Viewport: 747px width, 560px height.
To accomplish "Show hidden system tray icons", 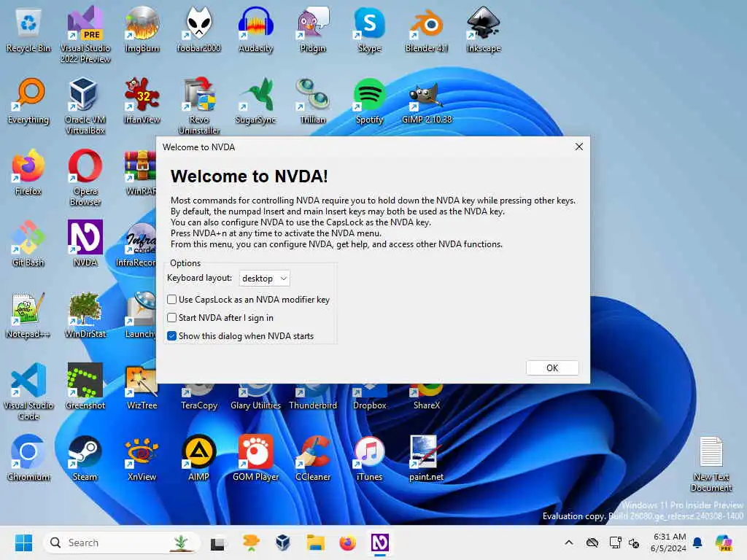I will tap(569, 542).
